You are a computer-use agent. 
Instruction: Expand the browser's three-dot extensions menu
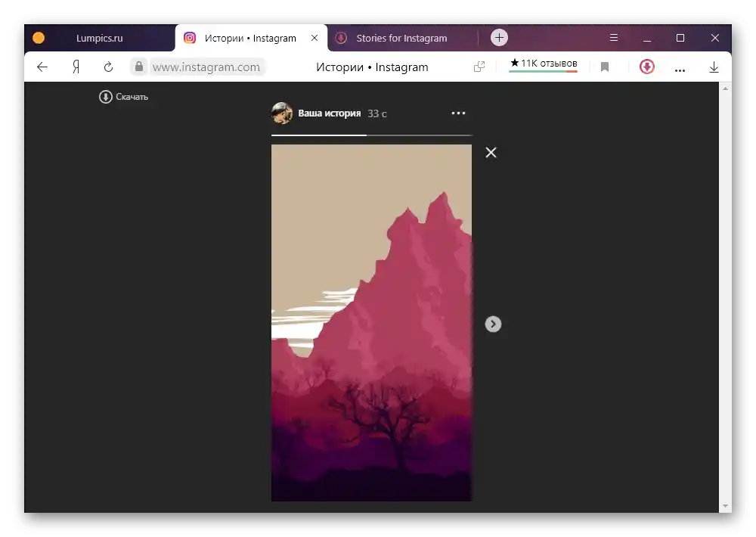(x=680, y=70)
